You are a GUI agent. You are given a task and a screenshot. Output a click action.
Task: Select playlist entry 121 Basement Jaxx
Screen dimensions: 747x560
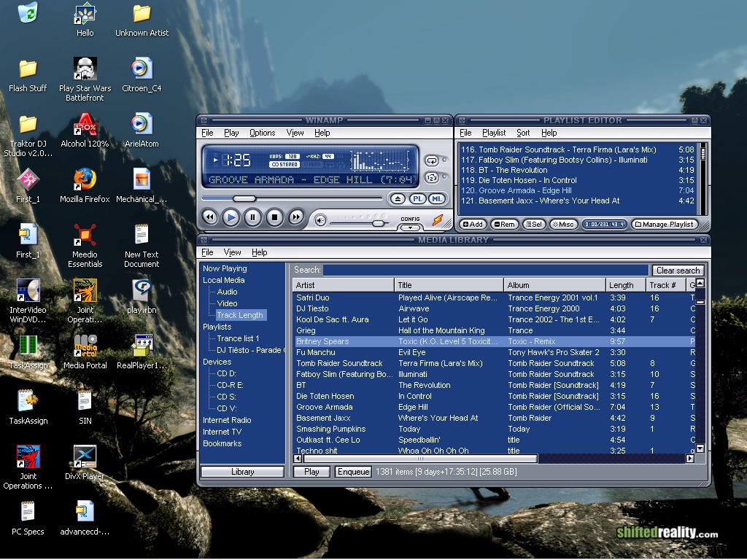point(577,201)
